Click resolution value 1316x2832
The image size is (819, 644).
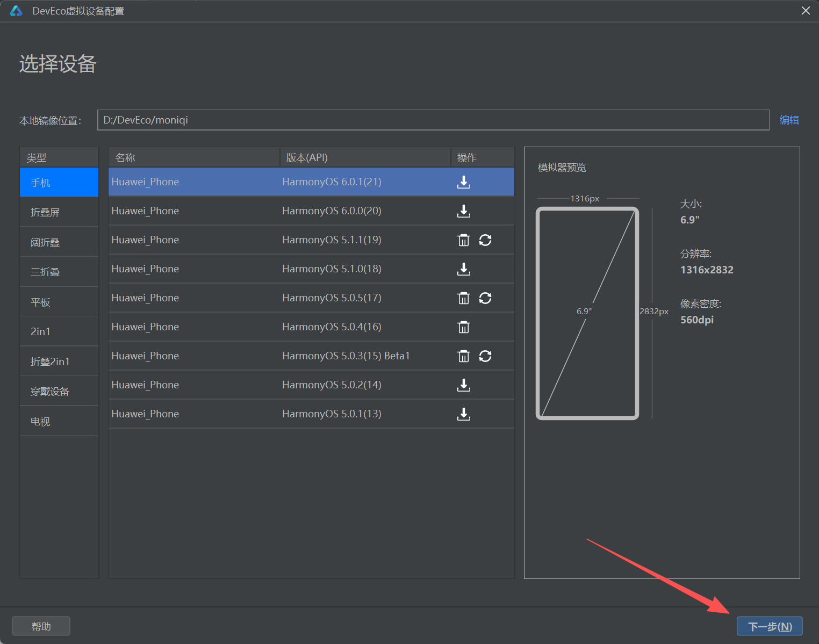707,270
